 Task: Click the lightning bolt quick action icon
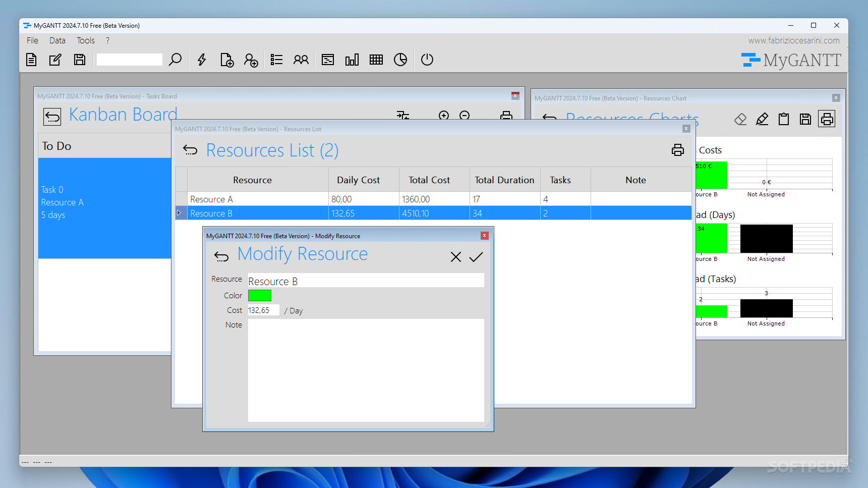click(202, 60)
